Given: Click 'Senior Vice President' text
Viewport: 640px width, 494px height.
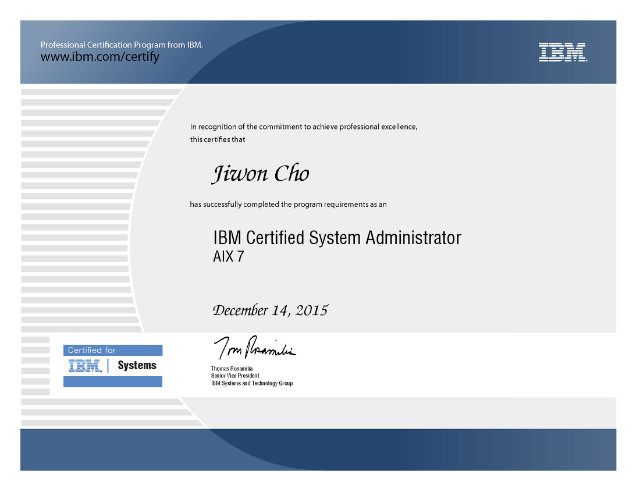Looking at the screenshot, I should [x=235, y=376].
